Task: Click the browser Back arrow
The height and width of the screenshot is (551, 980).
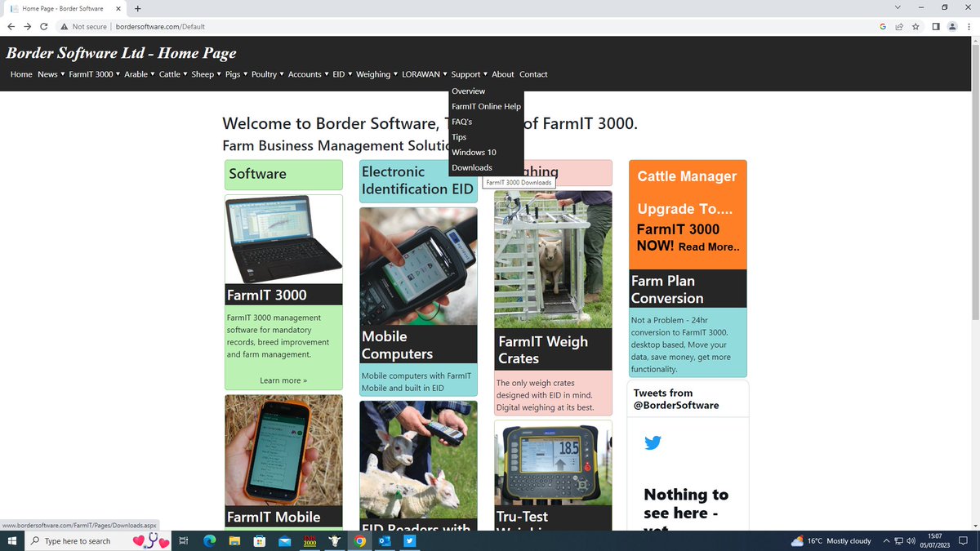Action: coord(11,26)
